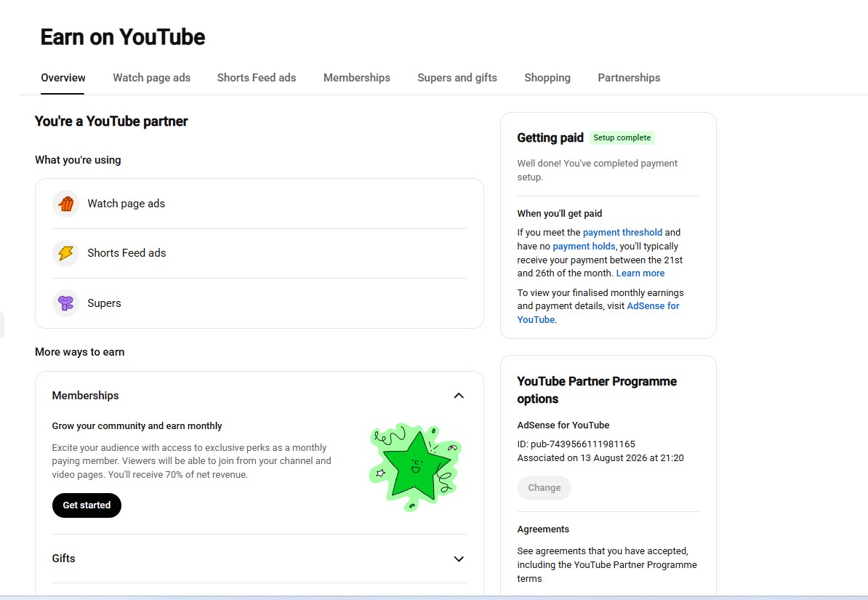Image resolution: width=868 pixels, height=600 pixels.
Task: Click the 'When you'll get paid' subheading
Action: point(560,213)
